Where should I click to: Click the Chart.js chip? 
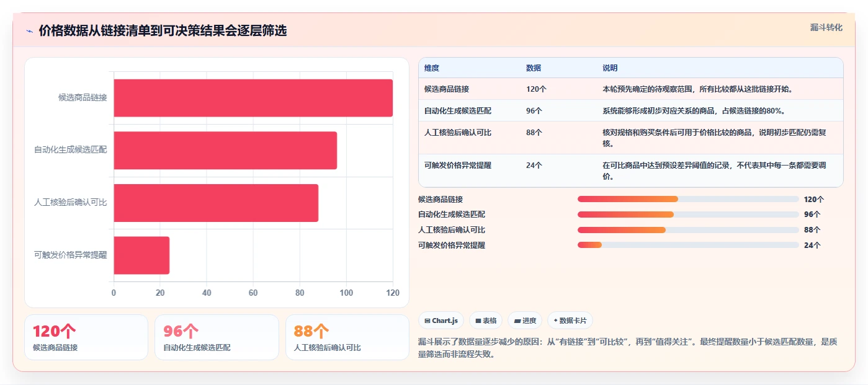coord(441,321)
